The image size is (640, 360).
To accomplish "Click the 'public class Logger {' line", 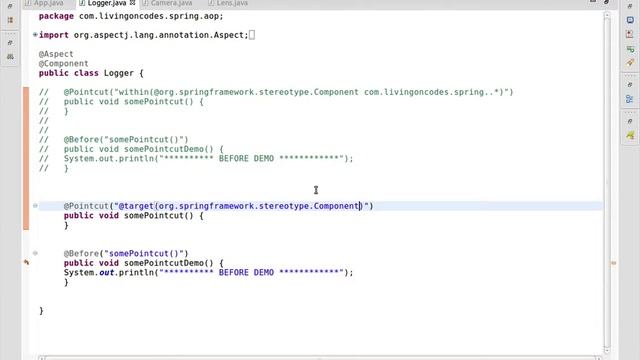I will click(91, 73).
